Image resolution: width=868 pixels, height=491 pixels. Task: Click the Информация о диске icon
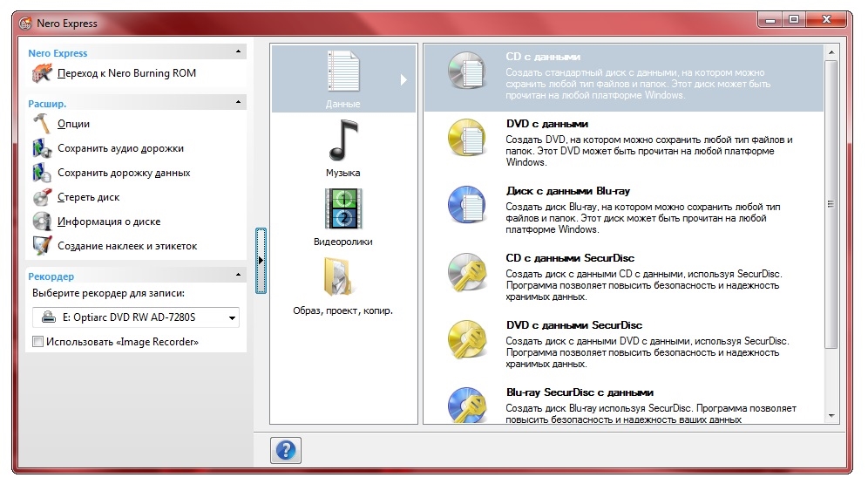click(x=42, y=222)
